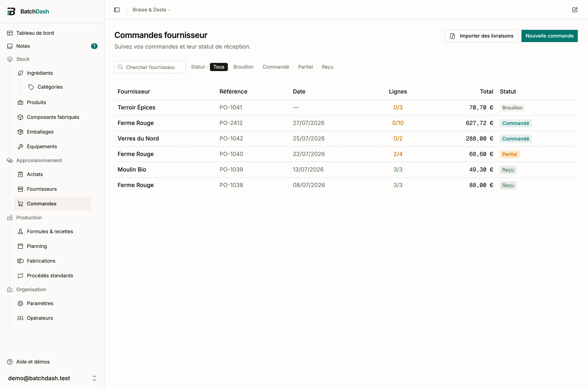Click reference PO-1038

point(231,185)
